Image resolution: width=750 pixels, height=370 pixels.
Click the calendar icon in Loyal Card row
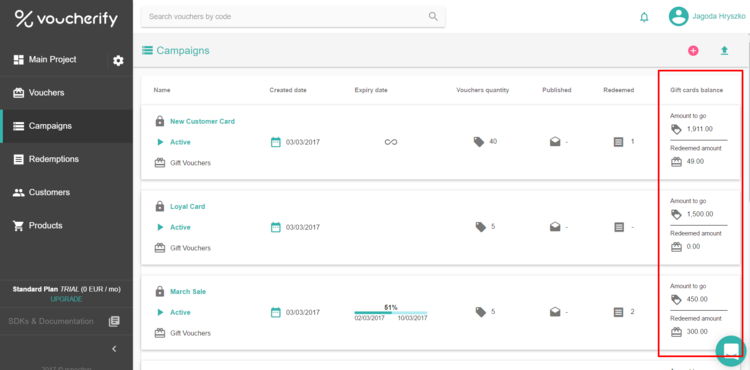tap(276, 227)
